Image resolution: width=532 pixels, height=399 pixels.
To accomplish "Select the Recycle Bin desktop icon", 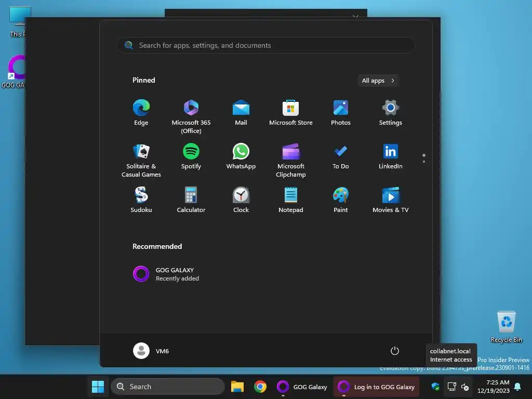I will [506, 327].
